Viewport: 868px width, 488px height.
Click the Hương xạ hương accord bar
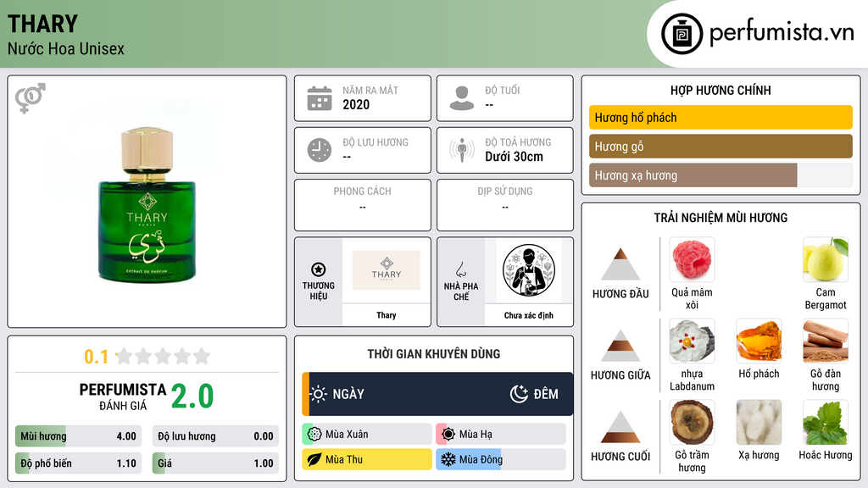(721, 175)
